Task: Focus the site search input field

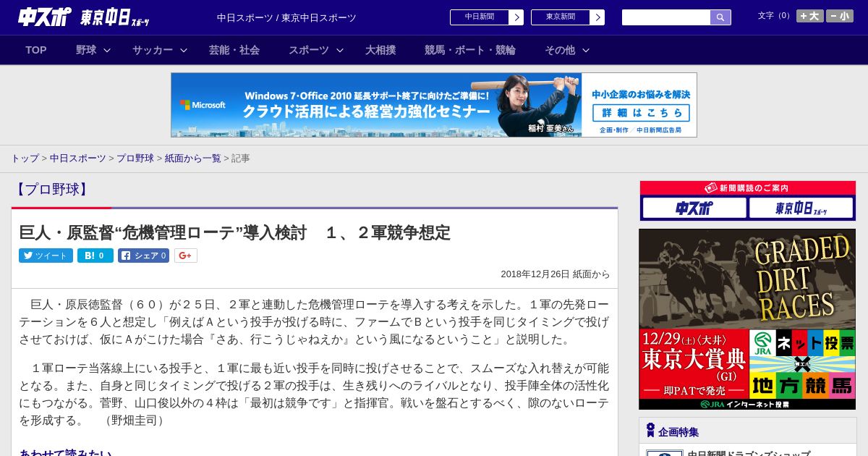Action: pyautogui.click(x=666, y=17)
